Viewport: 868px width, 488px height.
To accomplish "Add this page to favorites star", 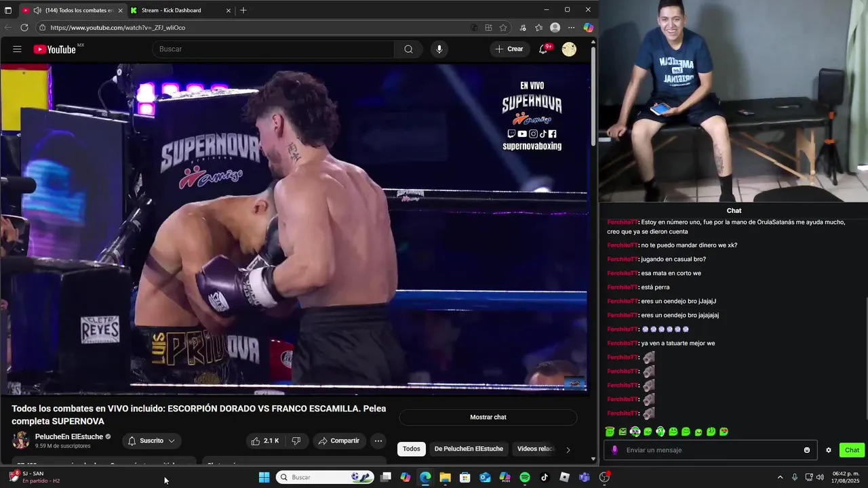I will [503, 28].
